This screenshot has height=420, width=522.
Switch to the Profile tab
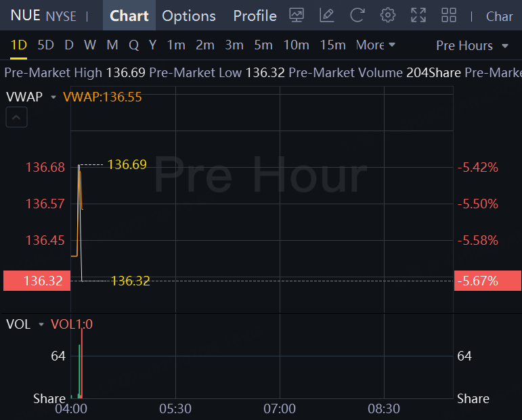tap(255, 16)
